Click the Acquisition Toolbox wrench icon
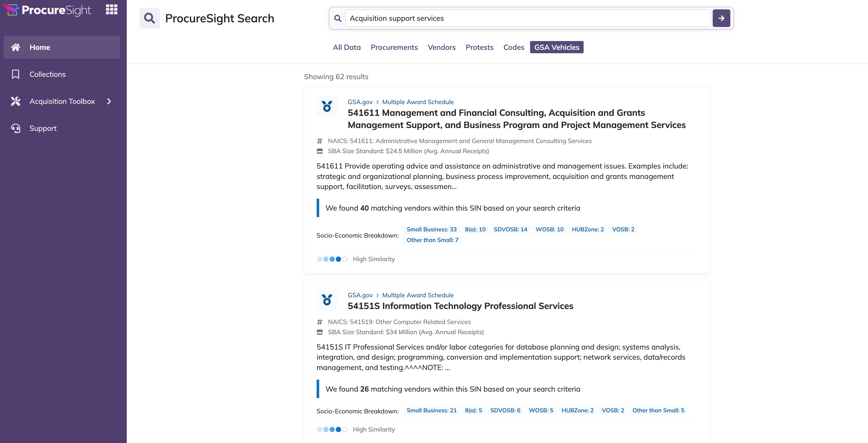Image resolution: width=868 pixels, height=443 pixels. [x=16, y=101]
